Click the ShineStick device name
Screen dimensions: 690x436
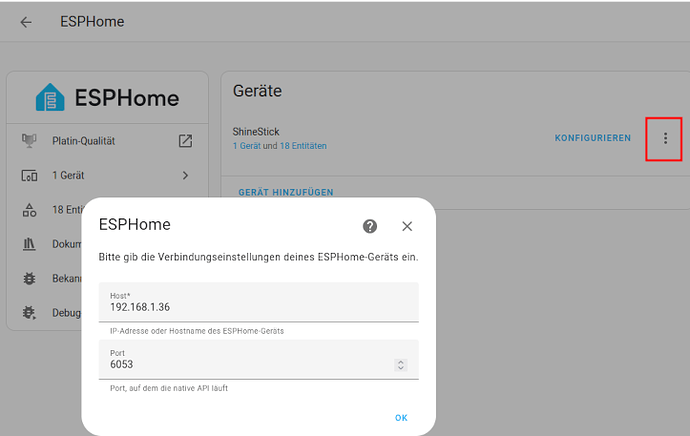click(x=256, y=132)
